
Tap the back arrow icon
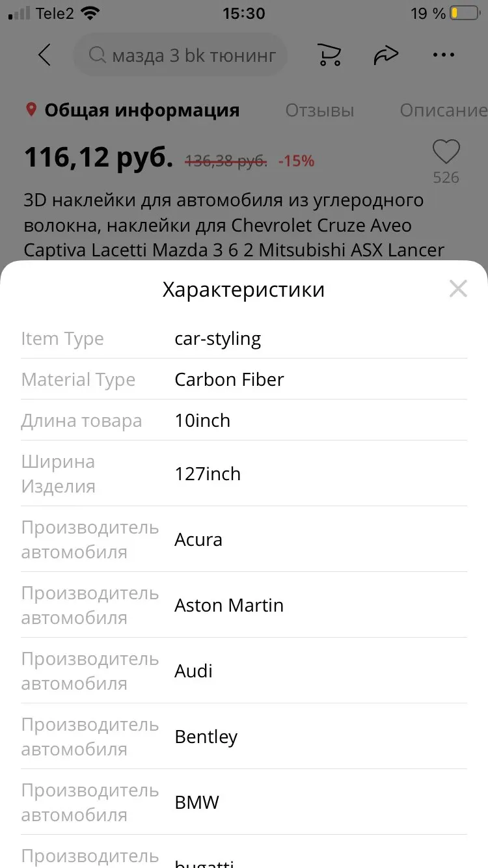coord(44,55)
